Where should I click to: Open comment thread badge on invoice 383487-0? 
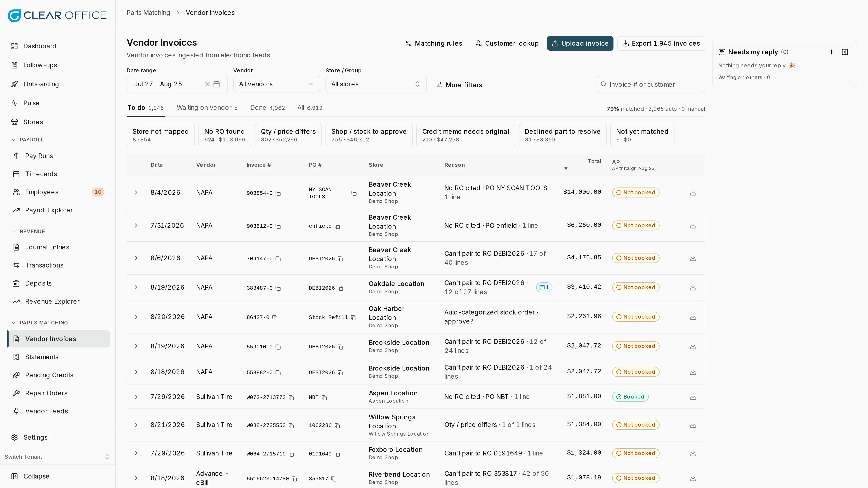coord(544,288)
